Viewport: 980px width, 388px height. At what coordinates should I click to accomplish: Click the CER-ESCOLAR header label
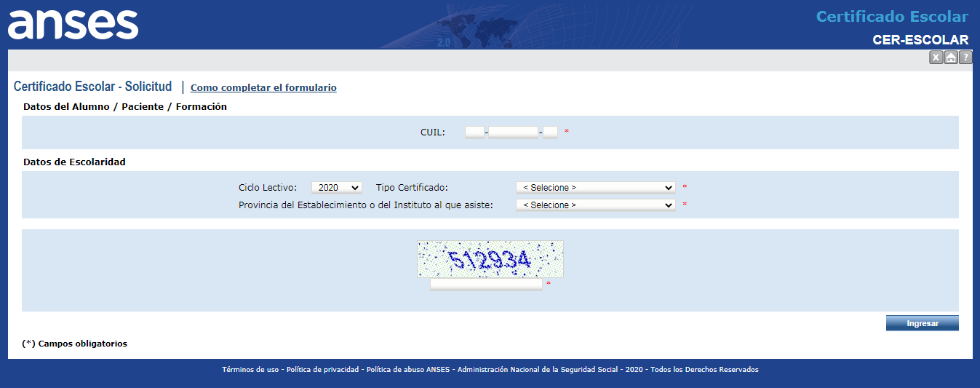[x=920, y=40]
